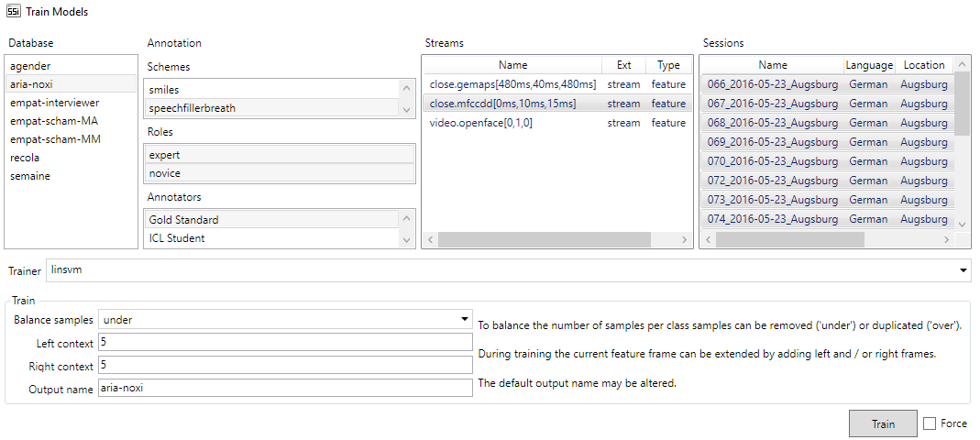Enable the Force checkbox
The height and width of the screenshot is (440, 980).
(x=930, y=423)
